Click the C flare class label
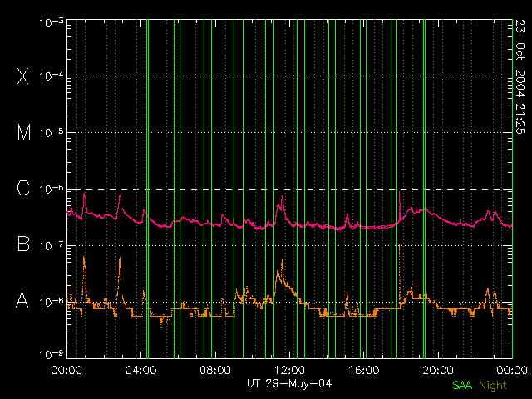The height and width of the screenshot is (399, 532). (23, 188)
